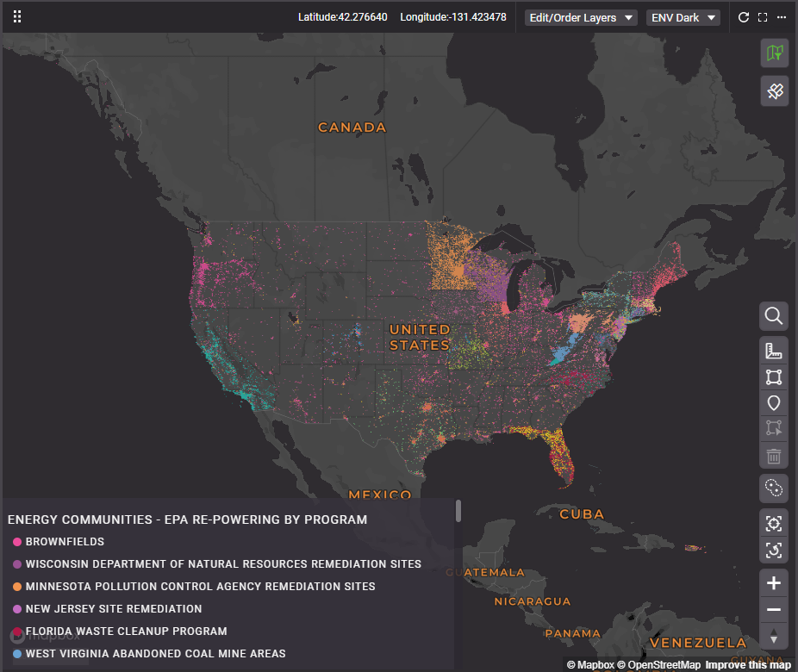The image size is (798, 672).
Task: Reset the map view extent
Action: coord(774,549)
